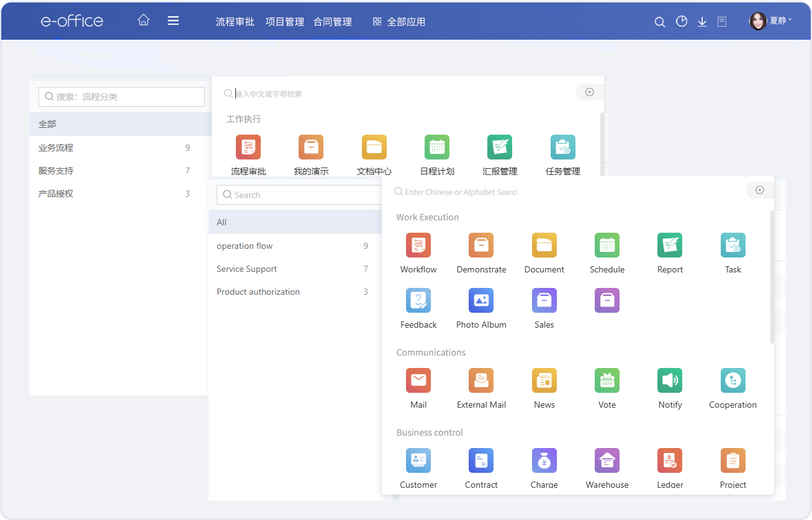Click the Cooperation app icon
Viewport: 812px width, 520px height.
click(733, 380)
